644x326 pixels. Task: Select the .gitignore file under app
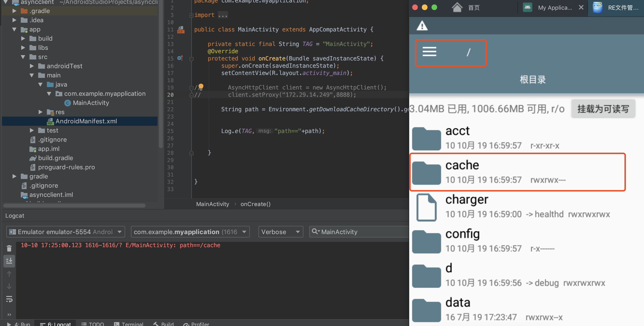click(x=49, y=140)
